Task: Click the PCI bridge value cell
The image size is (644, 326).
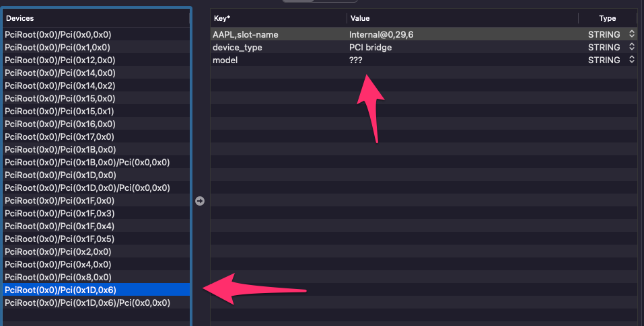Action: [x=462, y=47]
